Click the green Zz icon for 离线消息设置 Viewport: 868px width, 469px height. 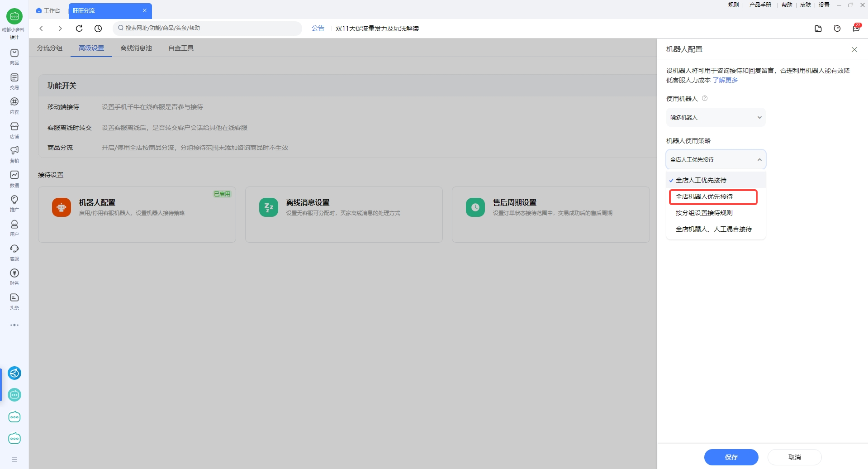coord(269,207)
